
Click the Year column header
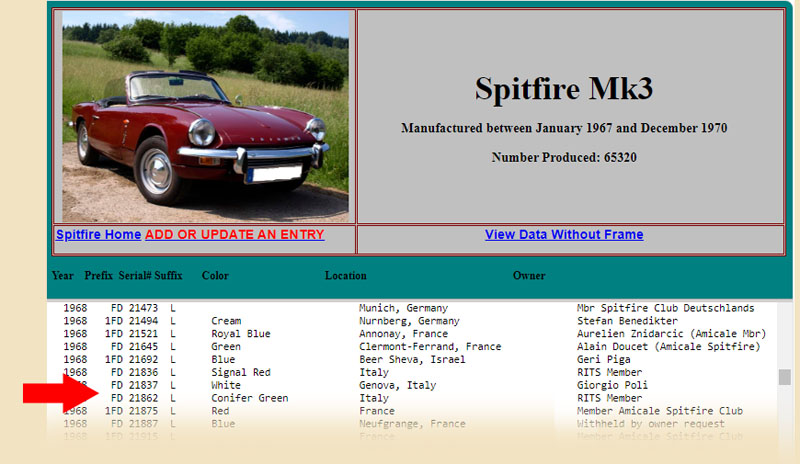[x=63, y=276]
